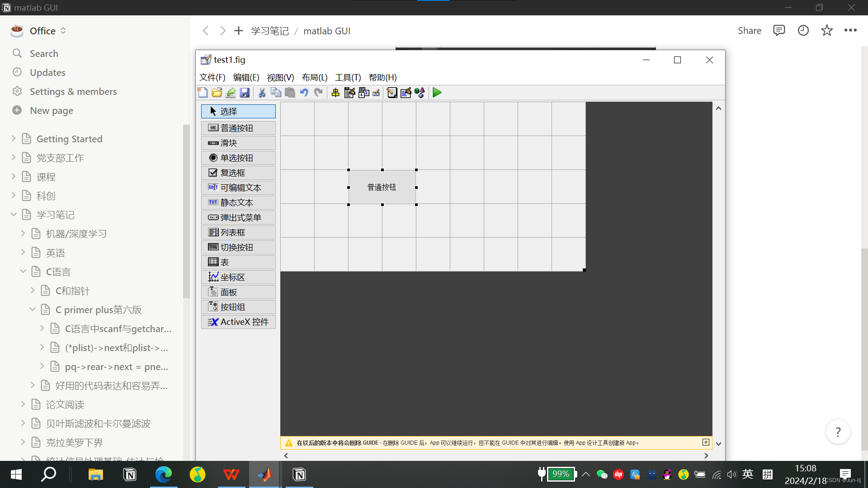Select the 滑块 slider component
Image resolution: width=868 pixels, height=488 pixels.
click(238, 143)
